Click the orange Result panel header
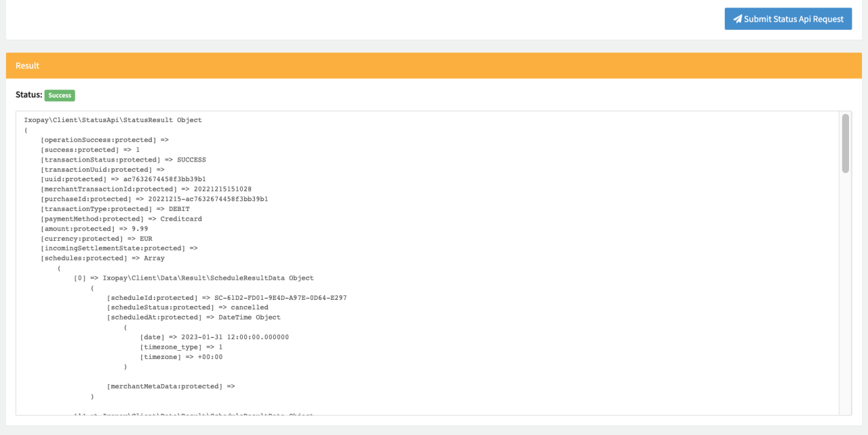This screenshot has width=868, height=435. click(x=433, y=66)
